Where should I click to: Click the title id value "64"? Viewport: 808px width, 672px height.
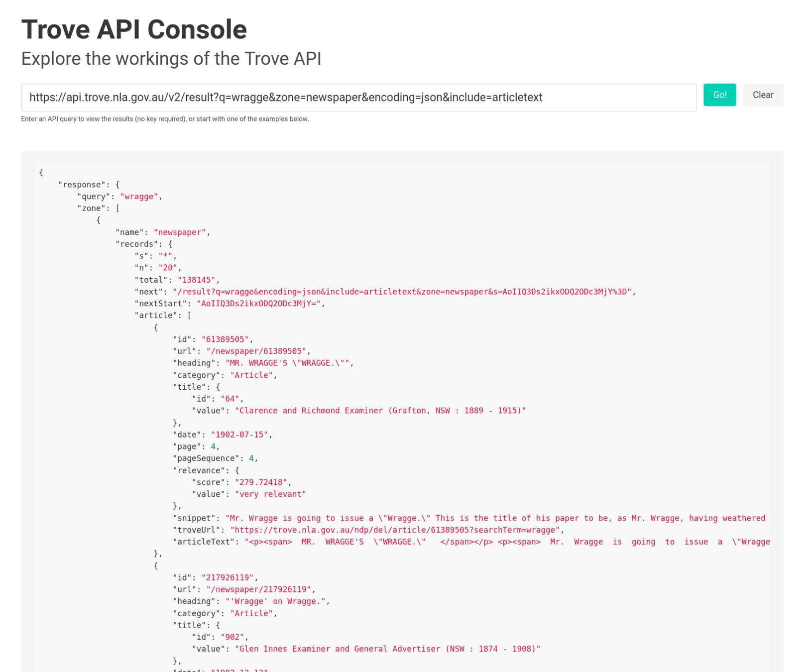coord(230,399)
